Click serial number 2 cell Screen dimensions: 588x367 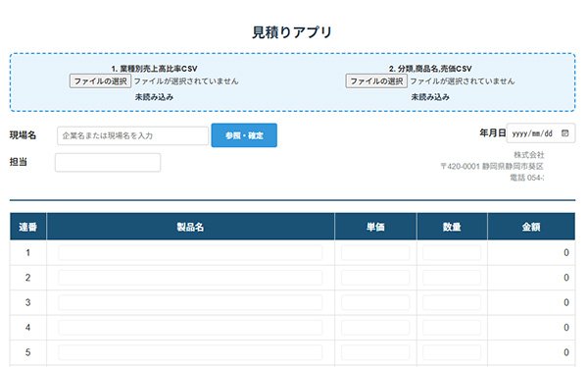tap(28, 278)
